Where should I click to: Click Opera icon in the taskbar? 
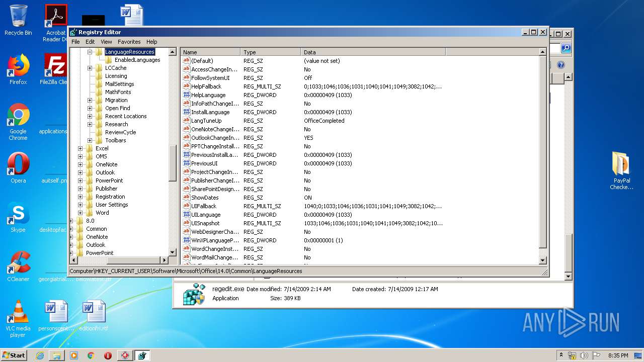coord(108,355)
